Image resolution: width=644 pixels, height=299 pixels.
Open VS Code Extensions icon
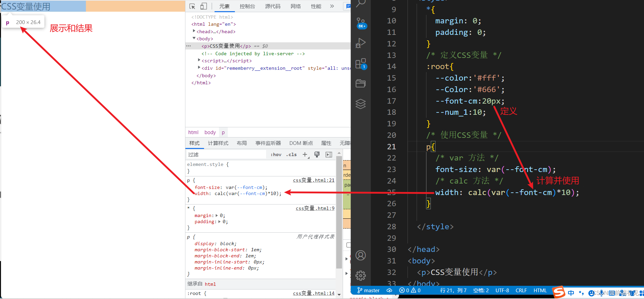click(x=361, y=63)
